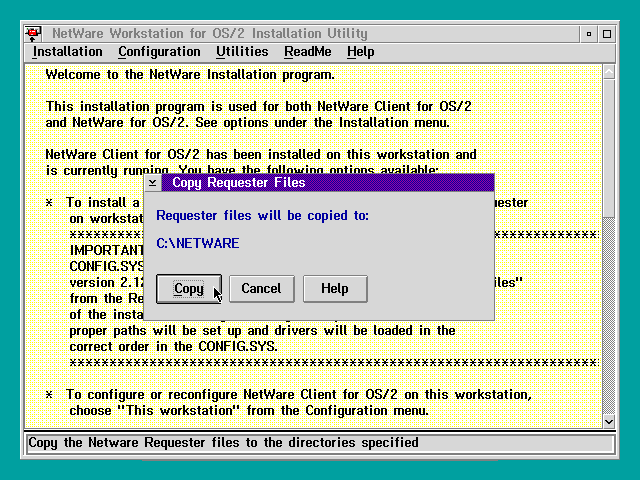The width and height of the screenshot is (640, 480).
Task: Maximize the Installation Utility window
Action: [607, 34]
